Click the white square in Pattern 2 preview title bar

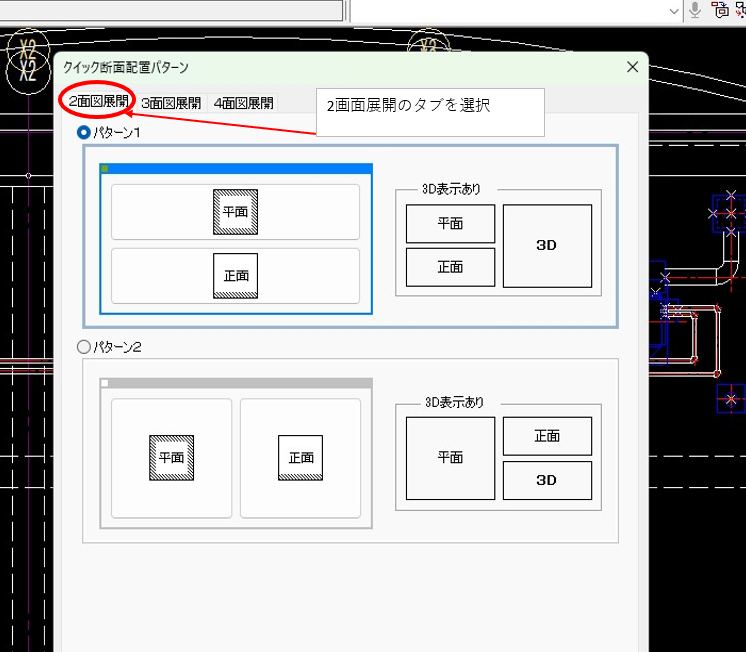(105, 383)
